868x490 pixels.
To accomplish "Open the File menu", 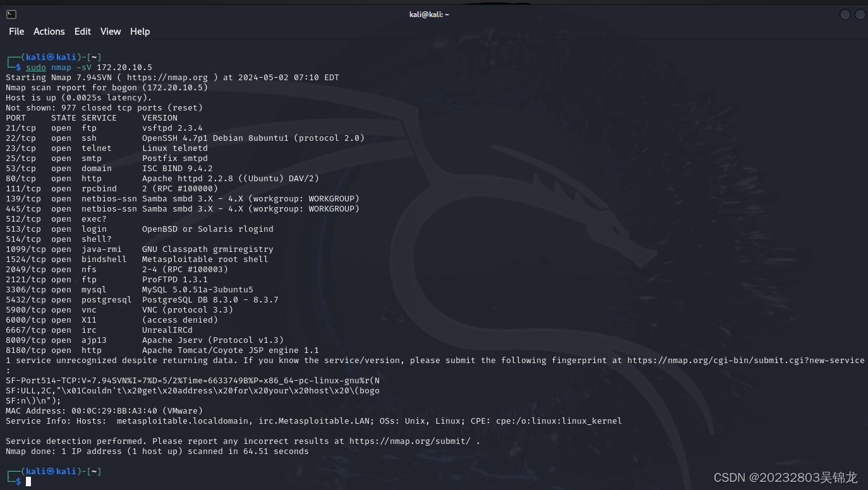I will (x=16, y=32).
